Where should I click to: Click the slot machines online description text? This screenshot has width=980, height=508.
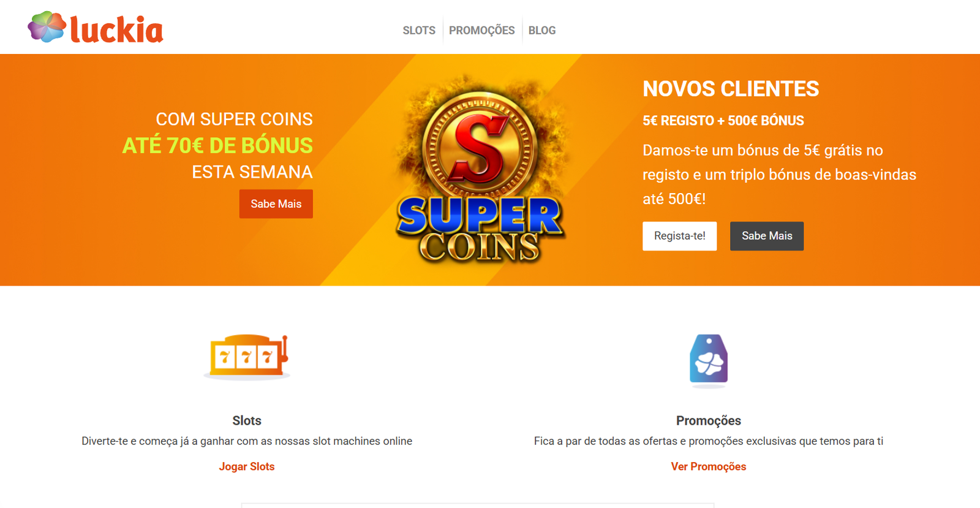[x=247, y=441]
